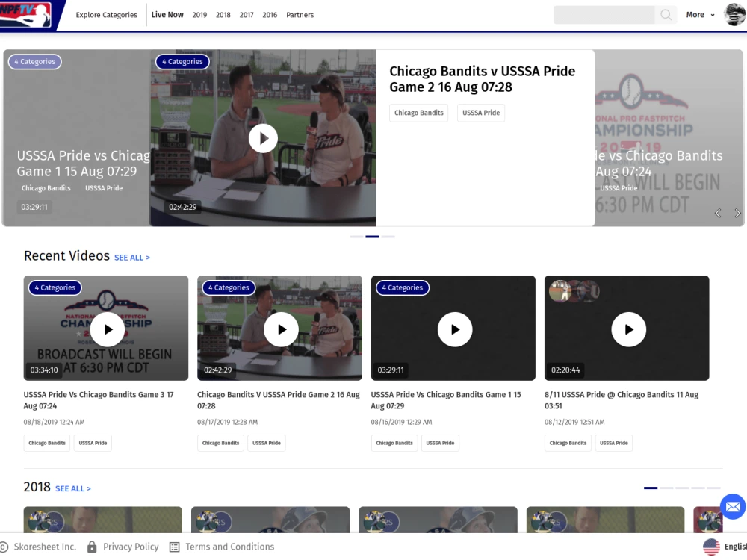This screenshot has width=747, height=560.
Task: Click Chicago Bandits tag under Game 3 card
Action: click(x=47, y=443)
